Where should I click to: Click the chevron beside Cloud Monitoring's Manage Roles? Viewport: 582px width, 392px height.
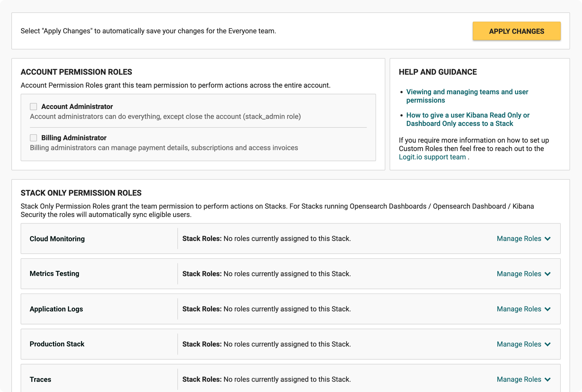pos(548,238)
